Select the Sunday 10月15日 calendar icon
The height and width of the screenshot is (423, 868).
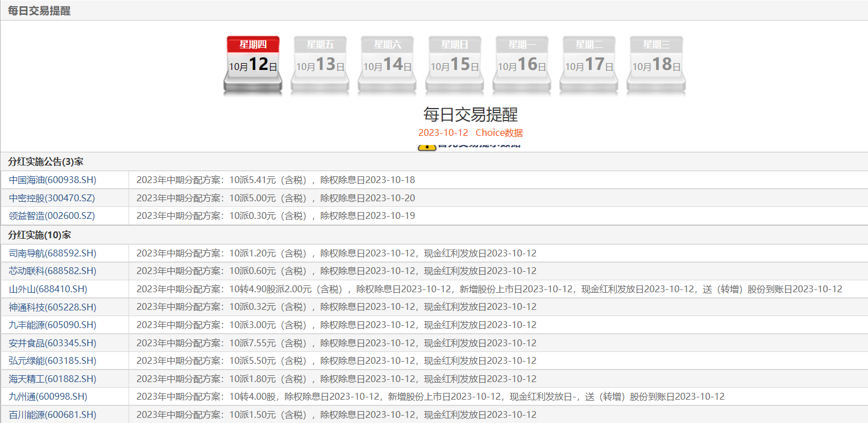tap(455, 65)
